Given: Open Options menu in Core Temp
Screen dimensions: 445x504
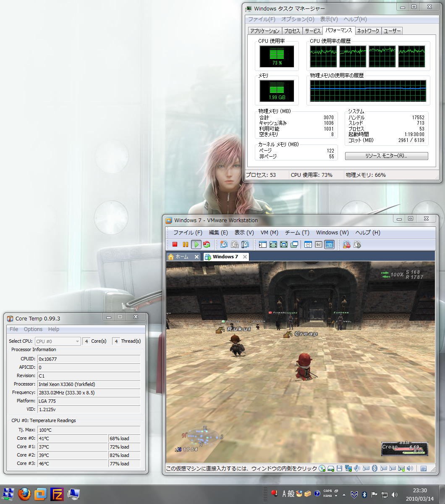Looking at the screenshot, I should 33,329.
